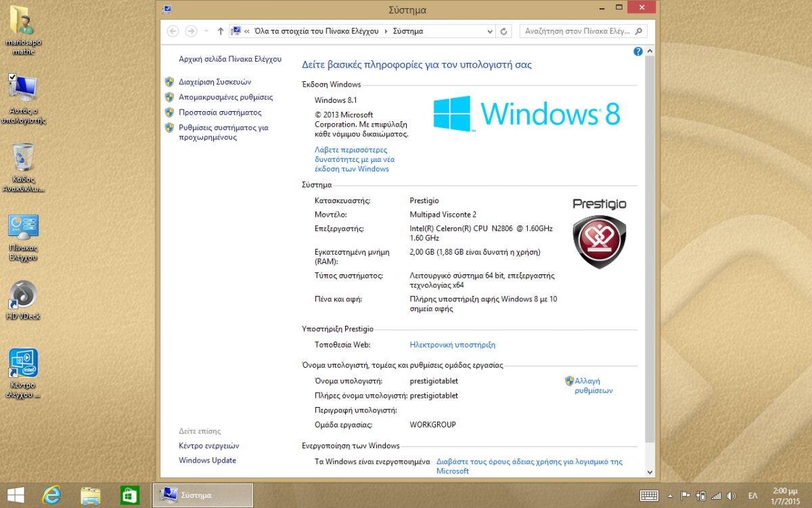Select the HD VDeck desktop shortcut
The height and width of the screenshot is (508, 812).
(x=23, y=301)
